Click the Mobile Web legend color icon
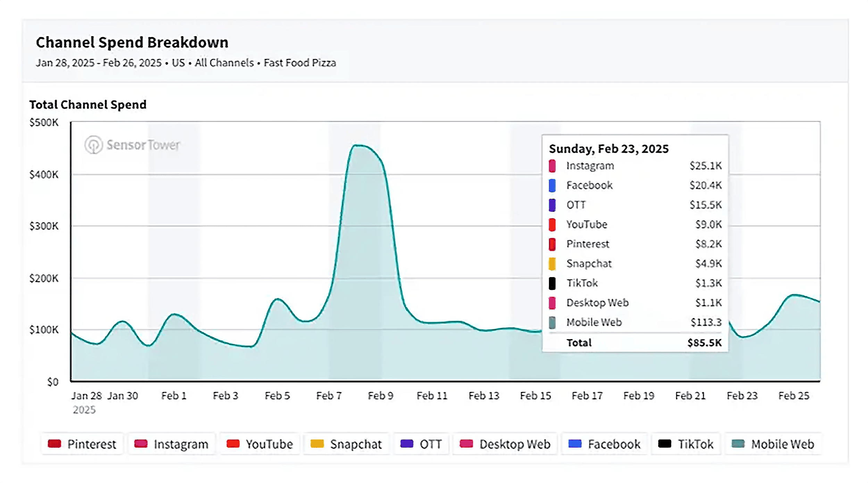 click(738, 444)
